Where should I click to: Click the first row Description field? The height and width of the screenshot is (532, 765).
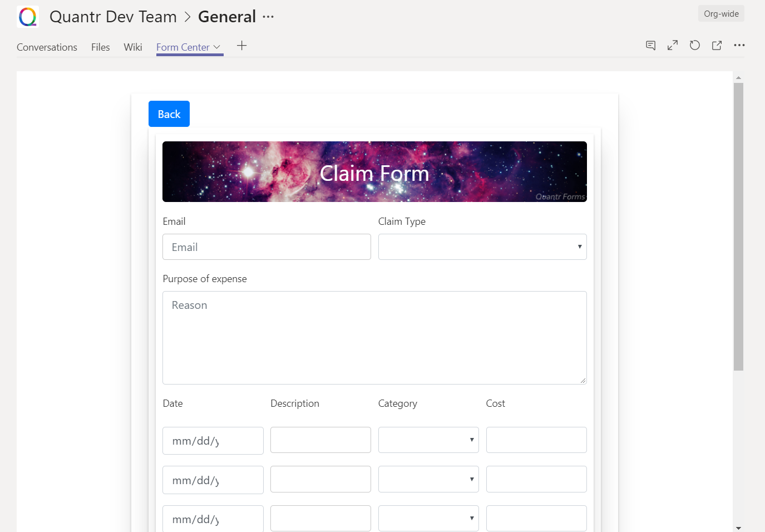tap(320, 440)
